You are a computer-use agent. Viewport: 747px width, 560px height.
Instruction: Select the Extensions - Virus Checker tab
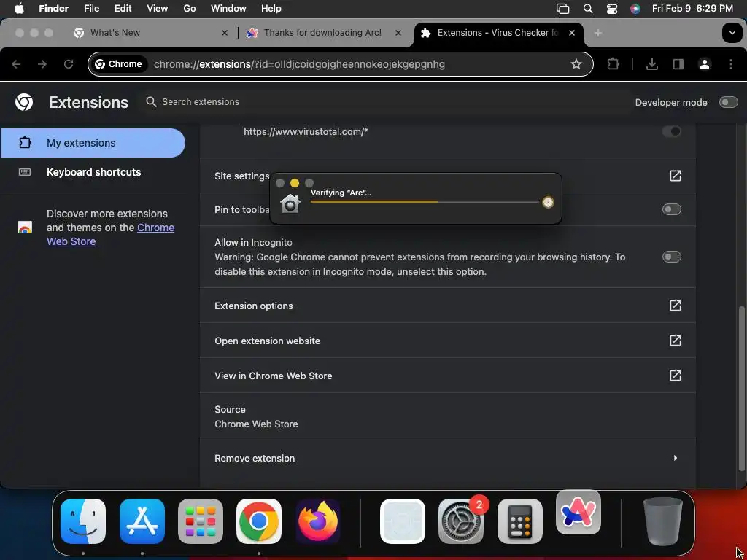coord(498,33)
